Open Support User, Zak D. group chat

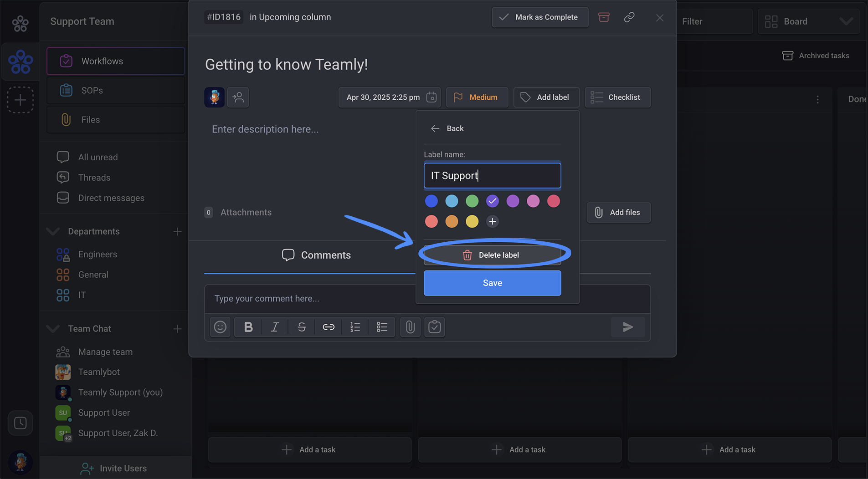[118, 433]
